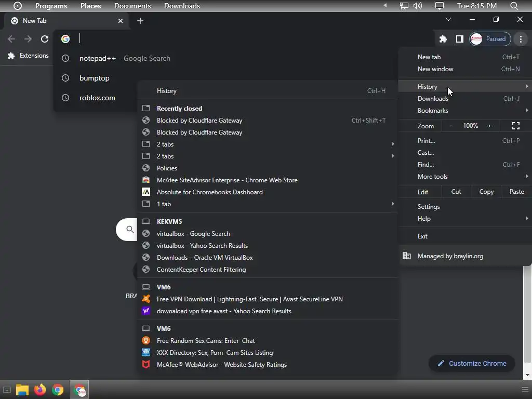Open Places menu in top panel
The height and width of the screenshot is (399, 532).
click(x=90, y=6)
